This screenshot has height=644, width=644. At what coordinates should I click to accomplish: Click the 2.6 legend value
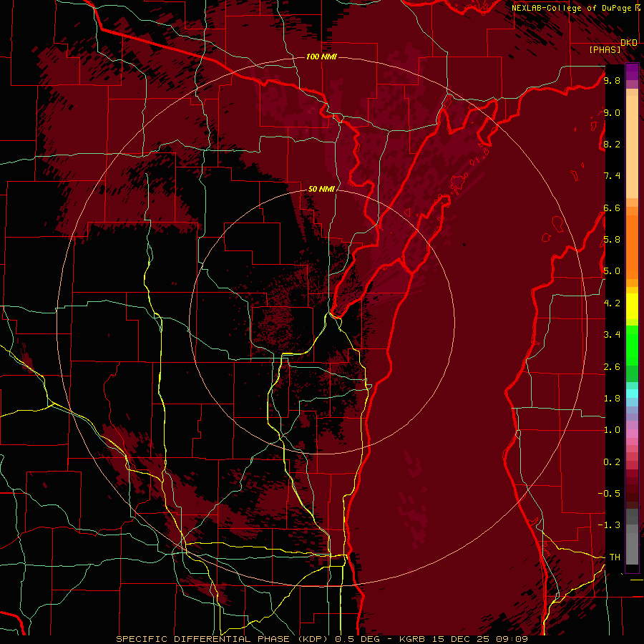612,367
